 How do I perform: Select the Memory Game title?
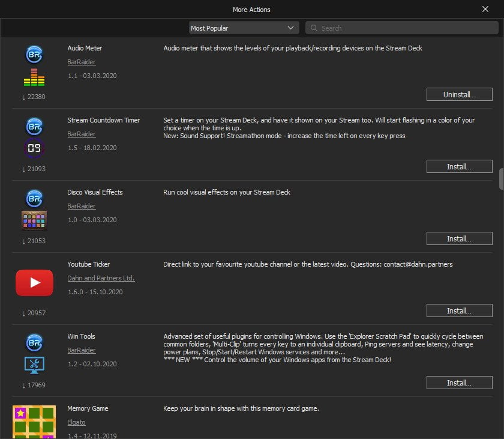click(x=88, y=408)
